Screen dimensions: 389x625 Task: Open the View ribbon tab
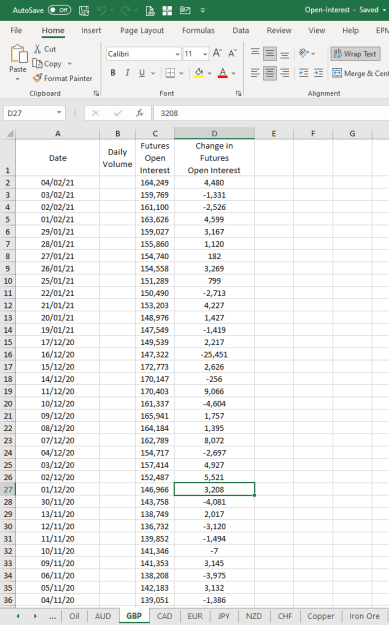pos(316,30)
